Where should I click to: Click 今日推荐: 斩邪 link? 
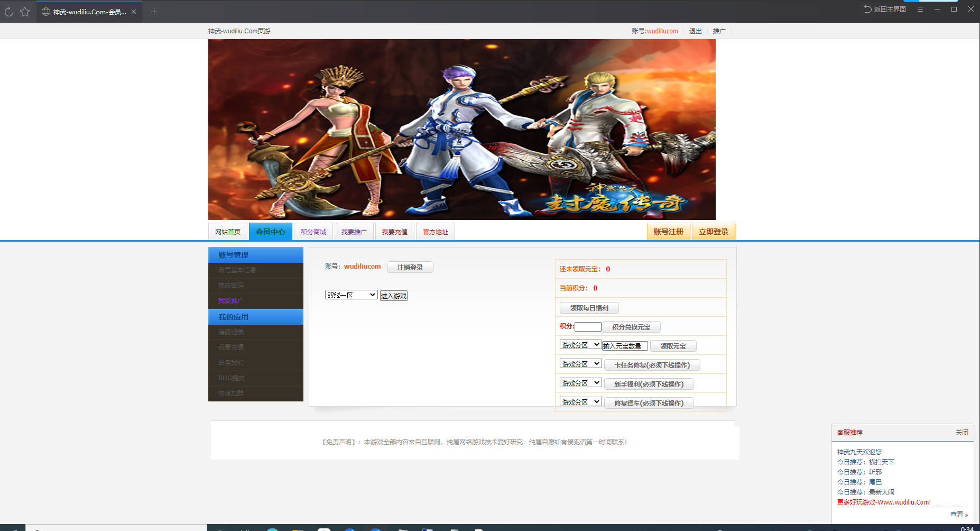859,472
